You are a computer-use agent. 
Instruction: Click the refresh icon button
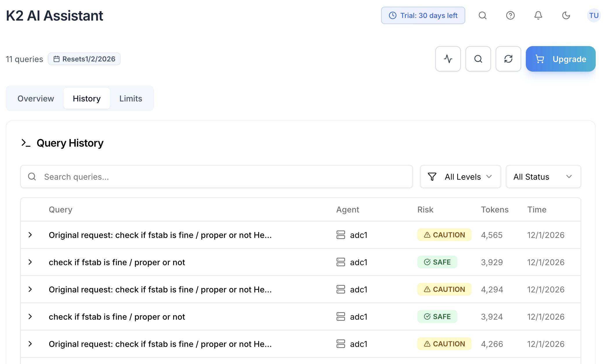(x=508, y=59)
